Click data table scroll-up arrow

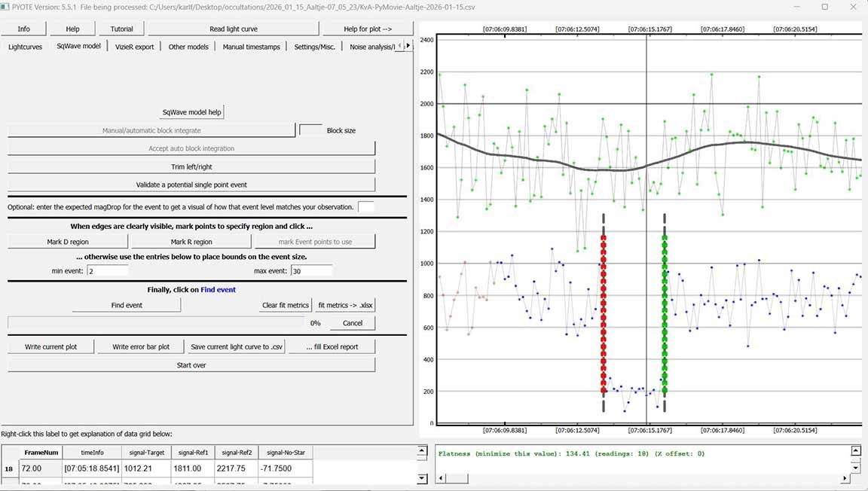(421, 451)
